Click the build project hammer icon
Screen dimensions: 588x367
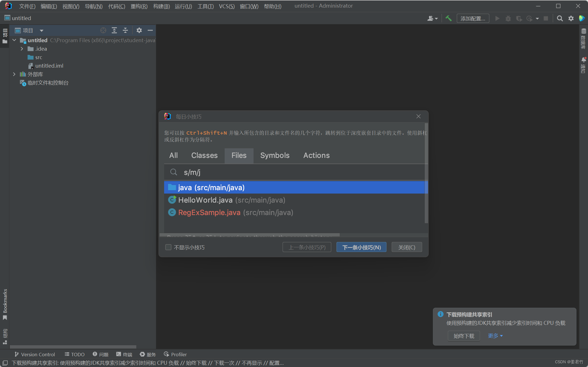coord(448,18)
